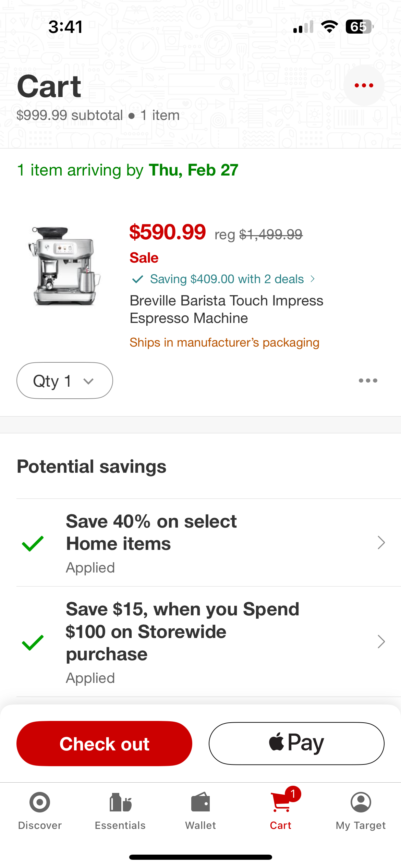Screen dimensions: 401x868
Task: Tap the Wi-Fi status icon
Action: pos(329,27)
